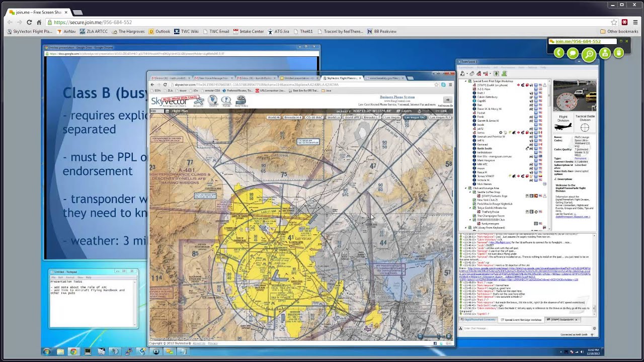Open the join.me chat bubble icon
644x362 pixels.
573,53
